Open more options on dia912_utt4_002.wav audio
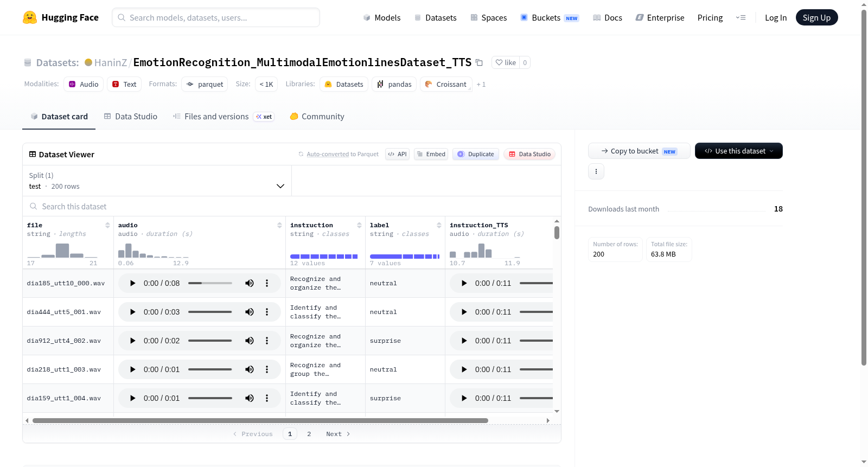 click(267, 341)
